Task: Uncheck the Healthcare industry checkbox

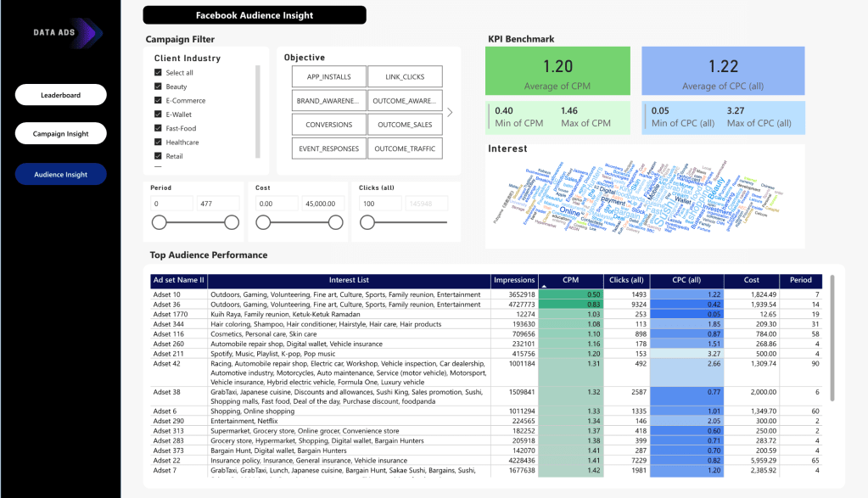Action: 159,143
